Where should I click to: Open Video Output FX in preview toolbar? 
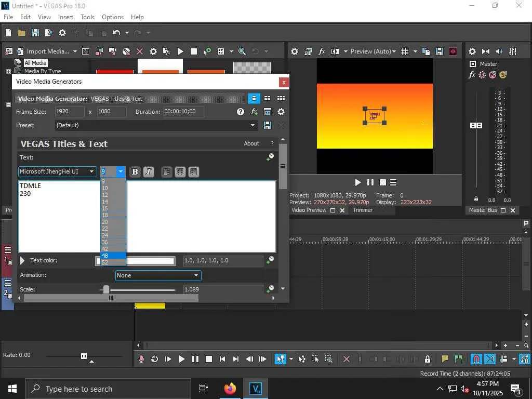point(321,51)
